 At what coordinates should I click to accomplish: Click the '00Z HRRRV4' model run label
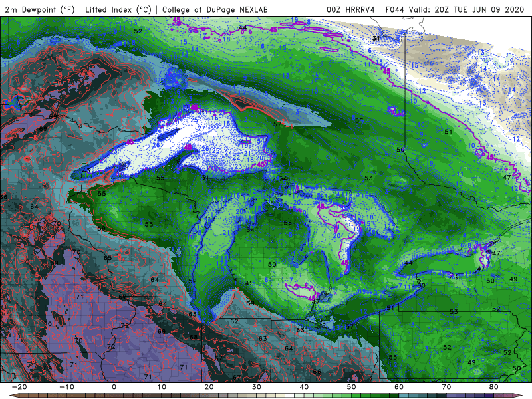pyautogui.click(x=350, y=10)
